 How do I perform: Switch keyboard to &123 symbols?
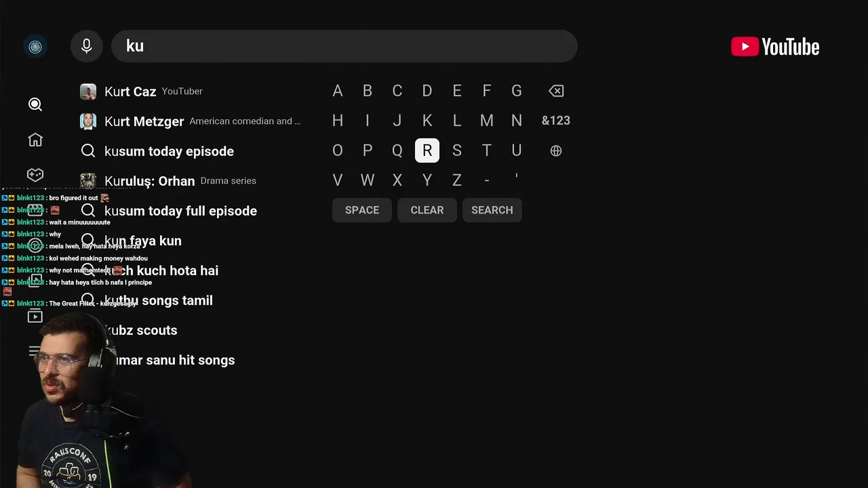[x=556, y=121]
